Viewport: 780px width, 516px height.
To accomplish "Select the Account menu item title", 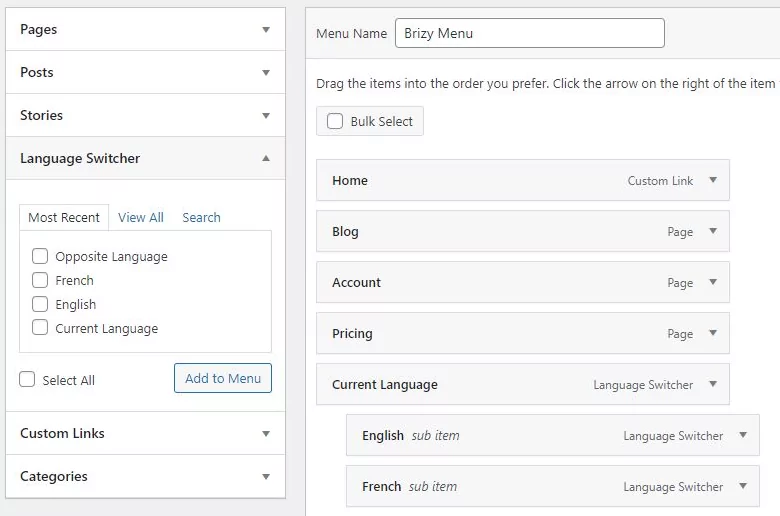I will [x=356, y=283].
